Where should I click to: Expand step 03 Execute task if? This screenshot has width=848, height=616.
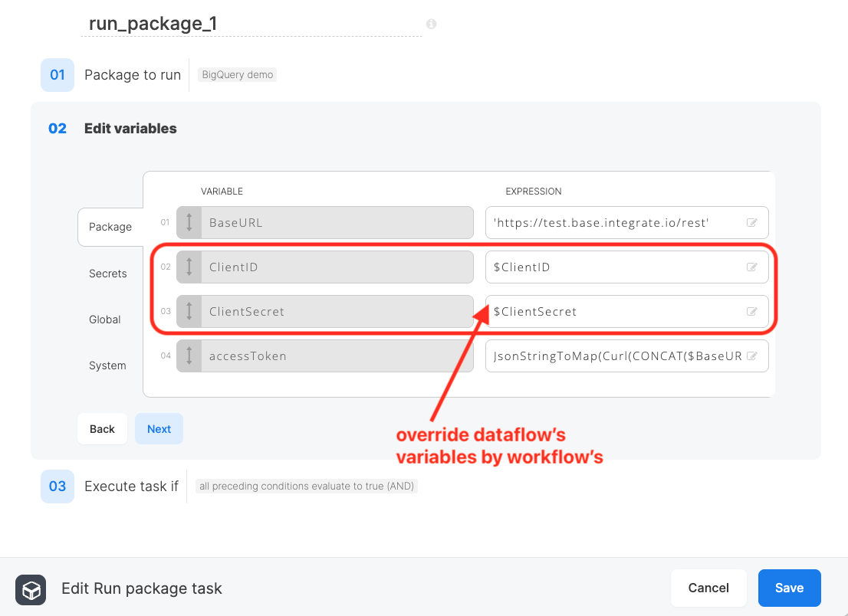pos(131,487)
